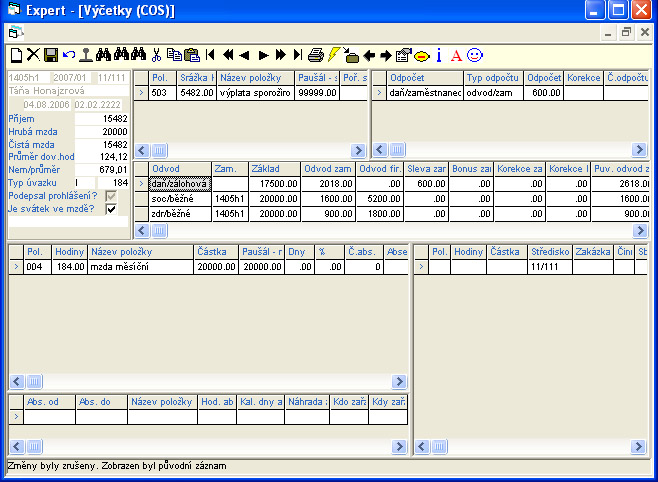
Task: Jump to the first record button
Action: [211, 55]
